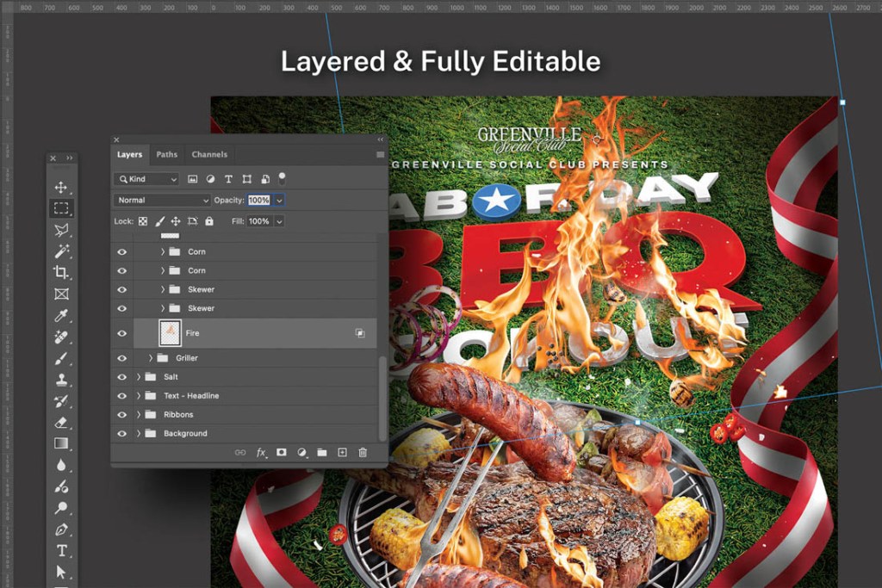The width and height of the screenshot is (882, 588).
Task: Open the Normal blend mode dropdown
Action: 161,200
